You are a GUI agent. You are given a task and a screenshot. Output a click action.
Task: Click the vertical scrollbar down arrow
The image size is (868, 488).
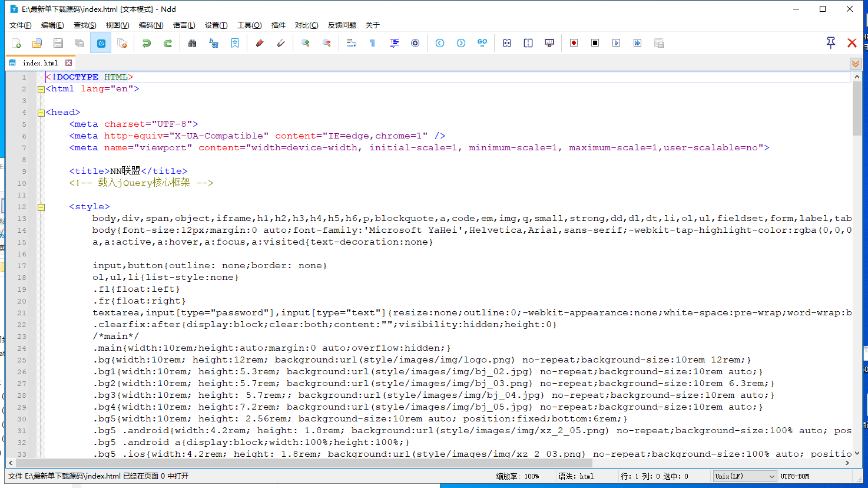(857, 453)
